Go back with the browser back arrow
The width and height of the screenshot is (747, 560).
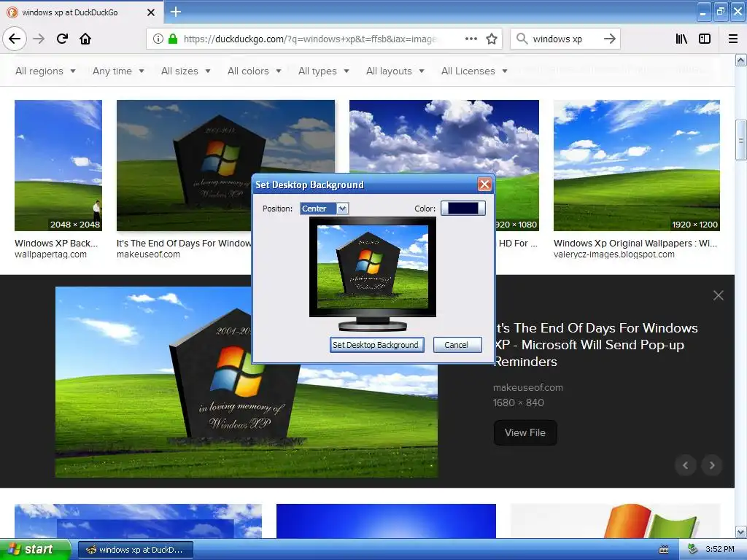coord(15,39)
